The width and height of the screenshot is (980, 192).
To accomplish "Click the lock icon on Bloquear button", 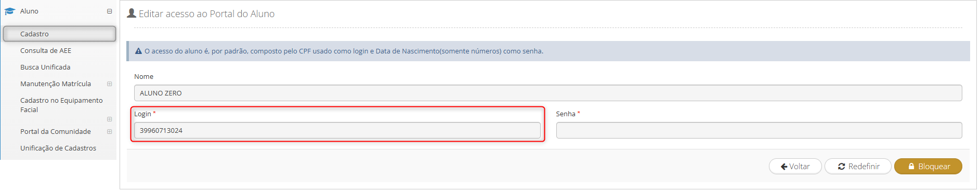I will [x=911, y=167].
